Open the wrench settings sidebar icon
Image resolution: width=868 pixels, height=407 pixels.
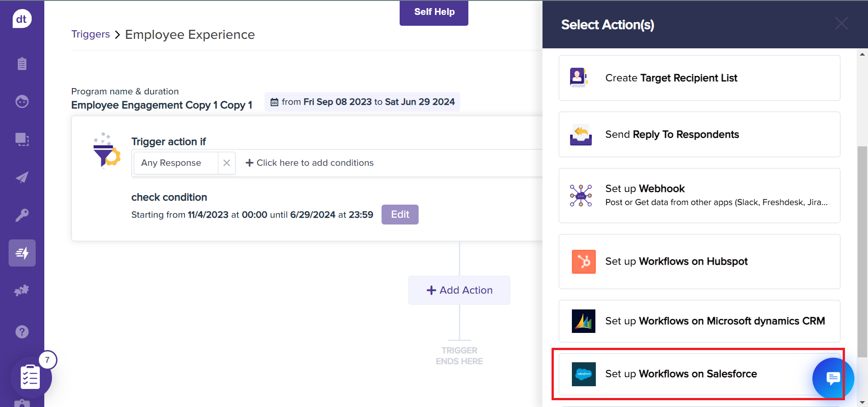[22, 215]
